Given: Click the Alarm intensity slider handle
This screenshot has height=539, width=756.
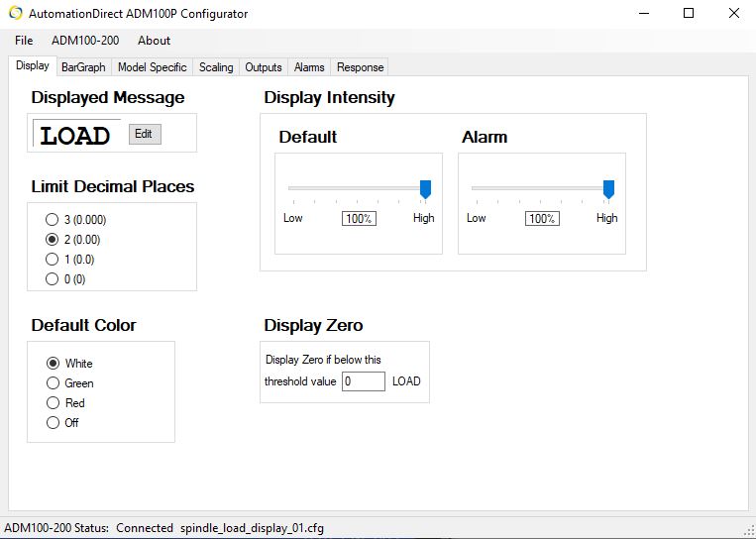Looking at the screenshot, I should coord(609,189).
